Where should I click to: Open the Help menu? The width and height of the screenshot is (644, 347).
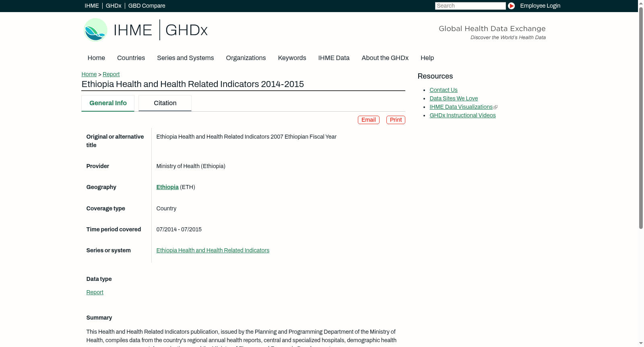[427, 58]
